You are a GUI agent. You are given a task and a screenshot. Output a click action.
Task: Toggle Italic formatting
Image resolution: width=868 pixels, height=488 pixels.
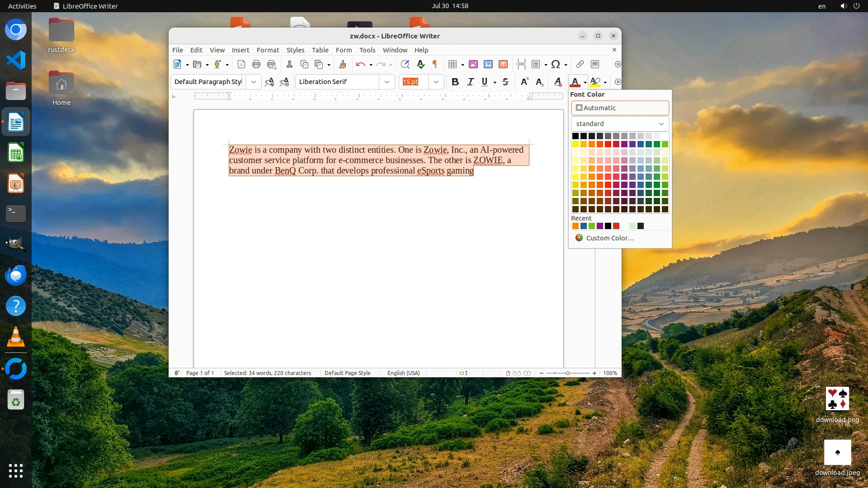pos(470,82)
